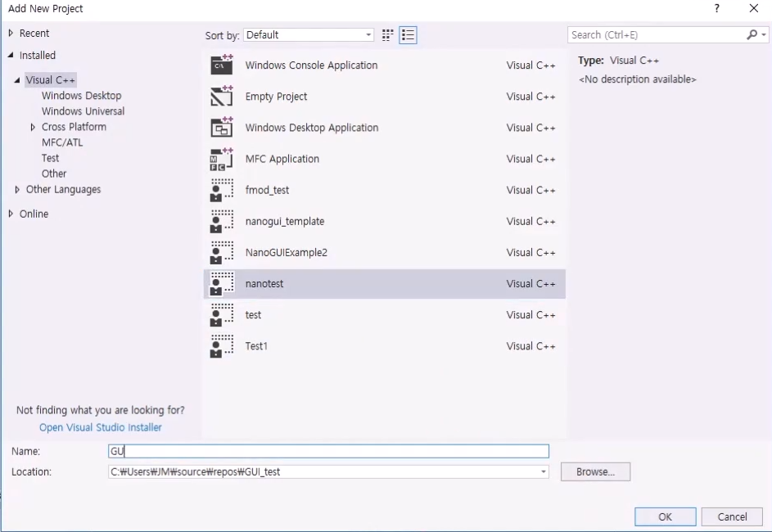Screen dimensions: 772x532
Task: Click the Windows Desktop Application template icon
Action: point(222,127)
